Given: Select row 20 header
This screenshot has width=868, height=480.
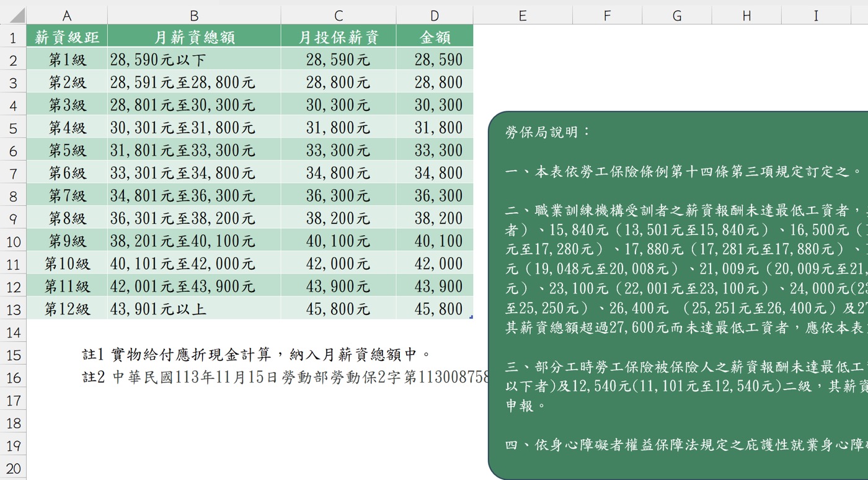Looking at the screenshot, I should tap(13, 468).
